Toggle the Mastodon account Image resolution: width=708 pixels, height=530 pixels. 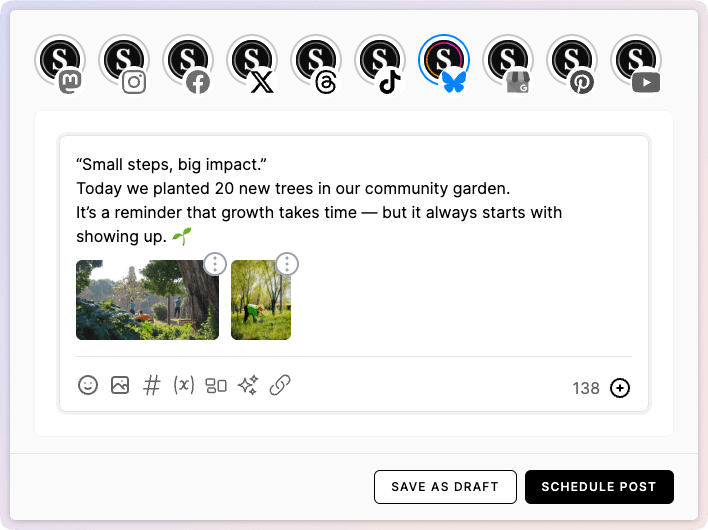(x=61, y=61)
